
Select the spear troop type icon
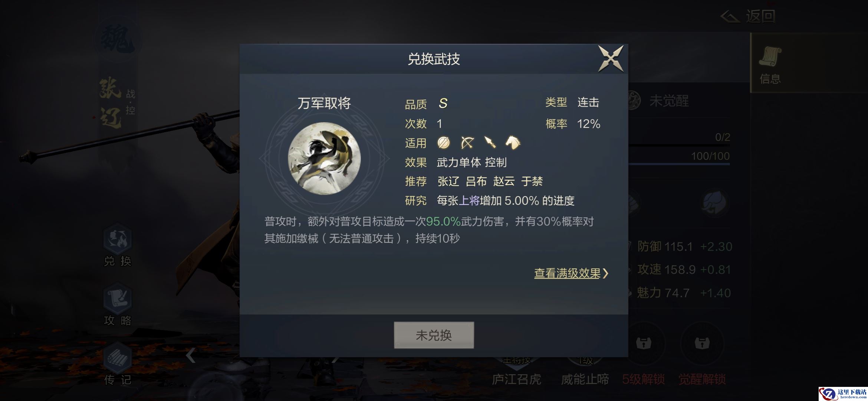pyautogui.click(x=490, y=143)
